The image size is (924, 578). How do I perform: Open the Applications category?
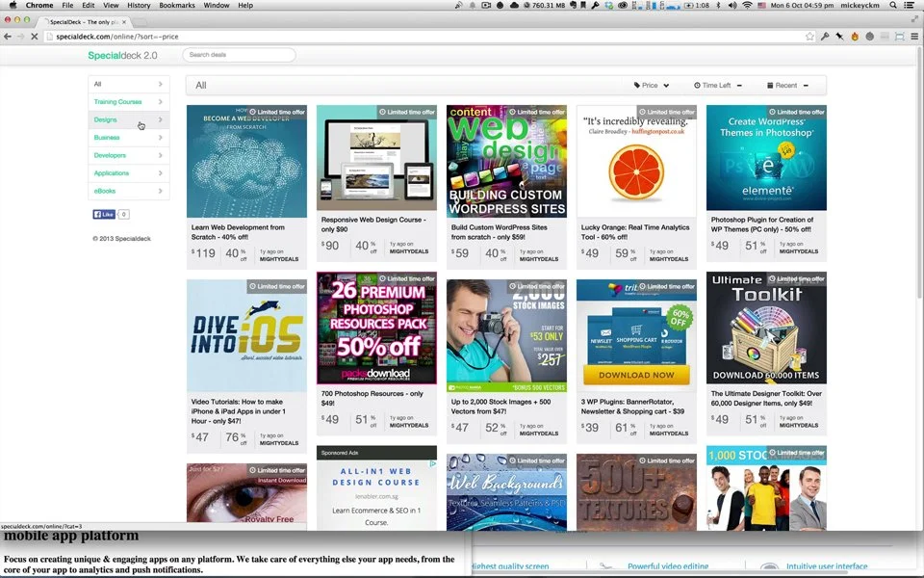coord(128,172)
